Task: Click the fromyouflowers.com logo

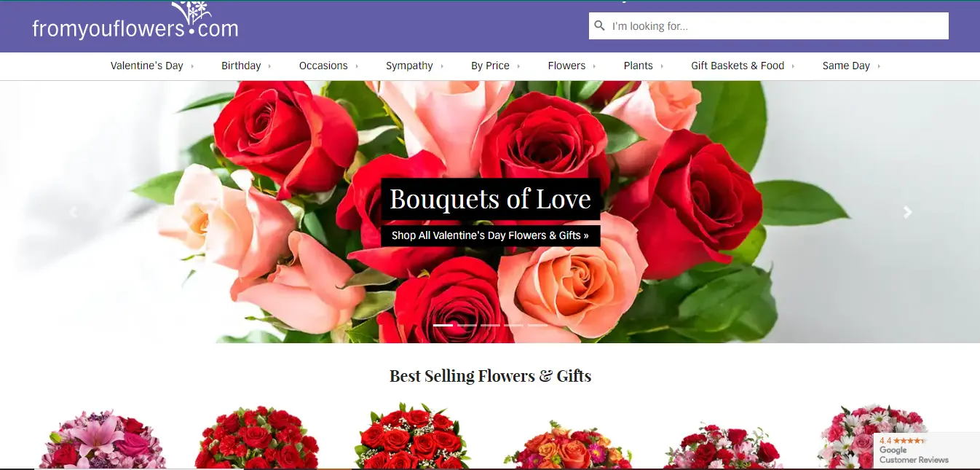Action: (x=135, y=21)
